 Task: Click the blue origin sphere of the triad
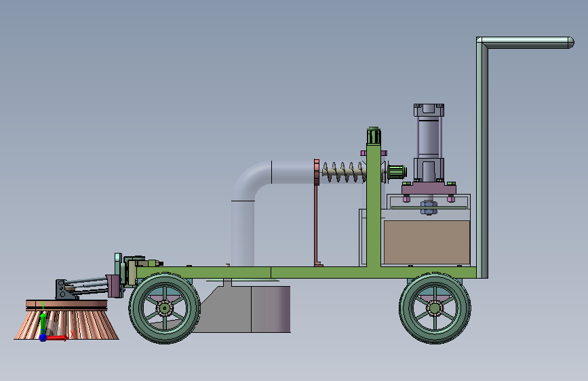tap(43, 338)
